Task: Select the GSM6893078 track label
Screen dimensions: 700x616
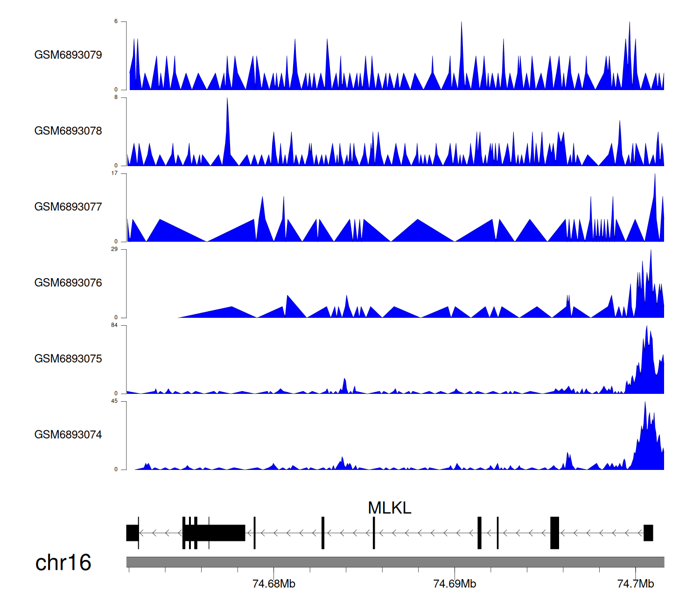Action: pos(68,131)
